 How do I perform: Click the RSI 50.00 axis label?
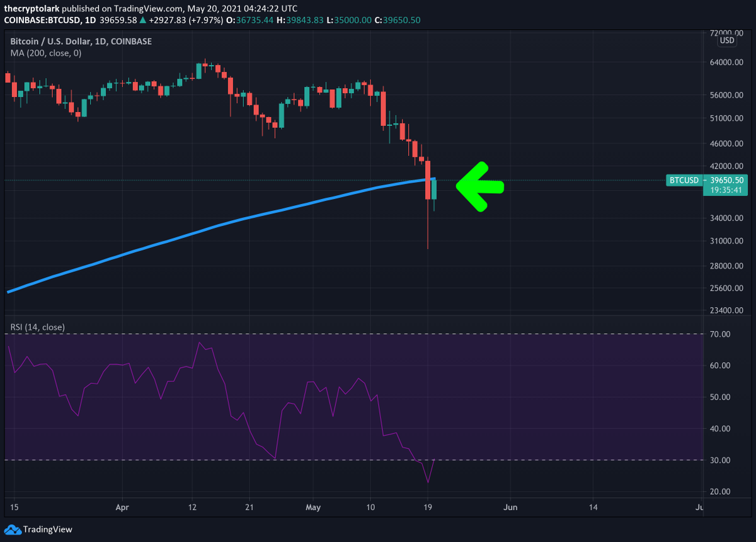pyautogui.click(x=719, y=397)
